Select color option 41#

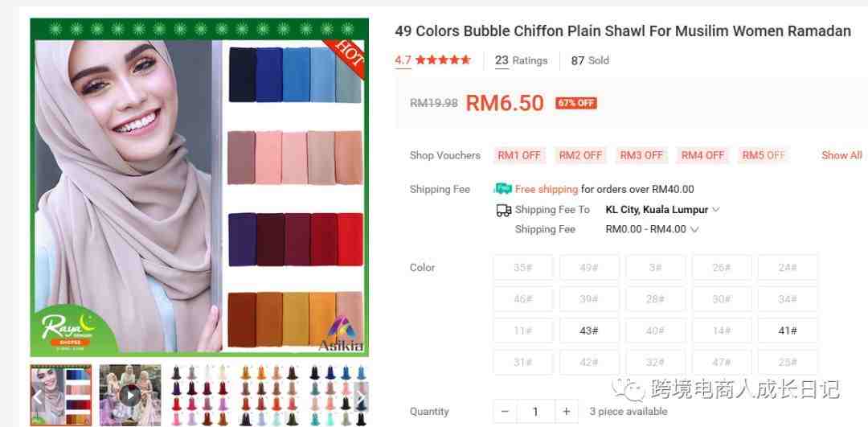[x=787, y=331]
